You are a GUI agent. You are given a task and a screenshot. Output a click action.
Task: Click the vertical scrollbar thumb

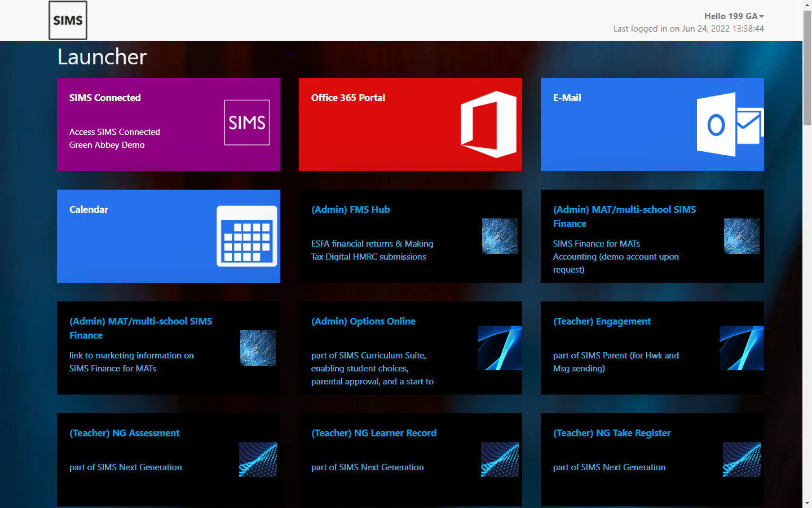click(x=807, y=67)
